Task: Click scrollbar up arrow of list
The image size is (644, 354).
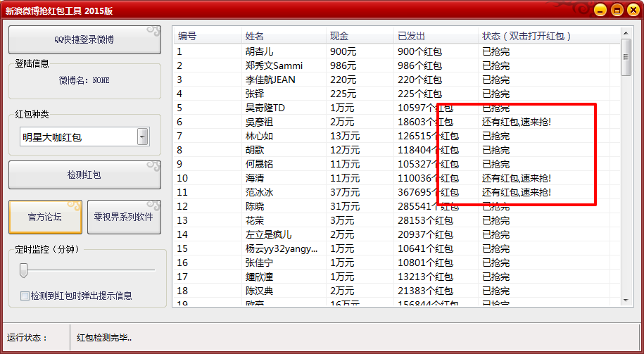Action: pyautogui.click(x=626, y=33)
